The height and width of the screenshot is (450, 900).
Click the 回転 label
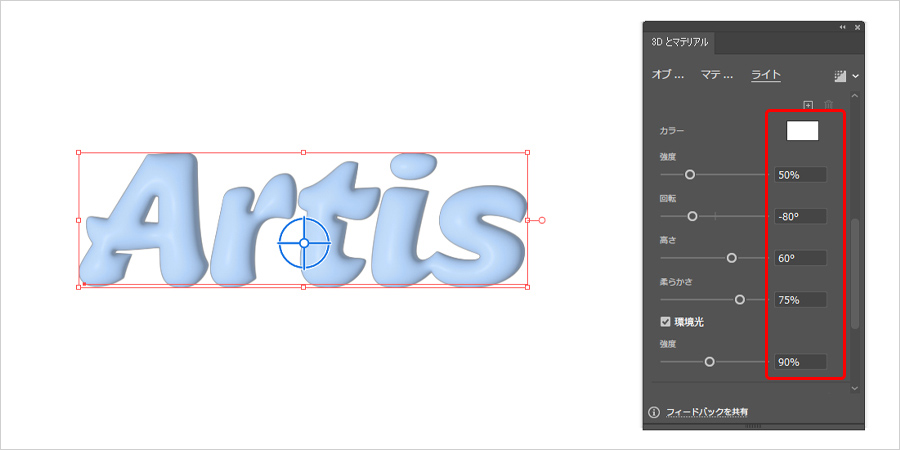click(x=668, y=199)
